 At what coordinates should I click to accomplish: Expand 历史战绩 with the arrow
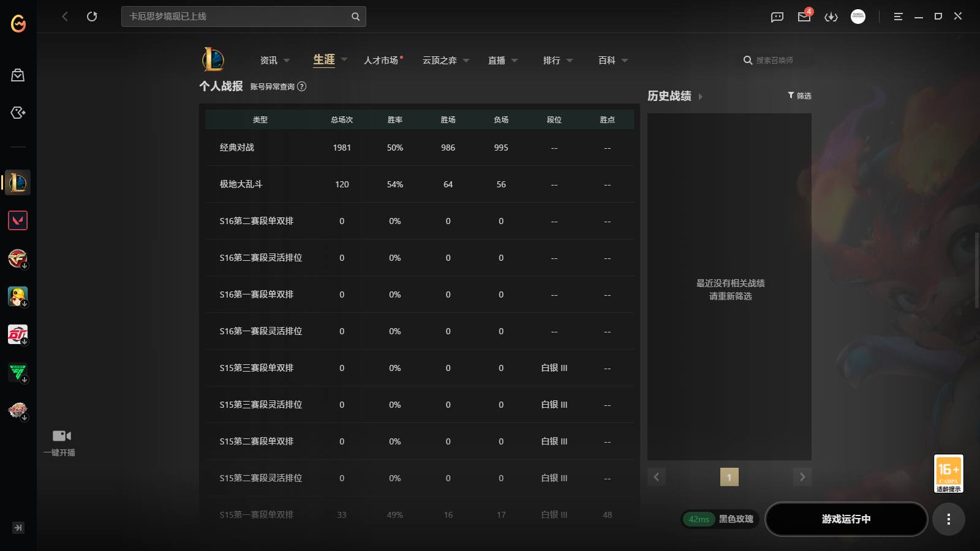pos(700,97)
